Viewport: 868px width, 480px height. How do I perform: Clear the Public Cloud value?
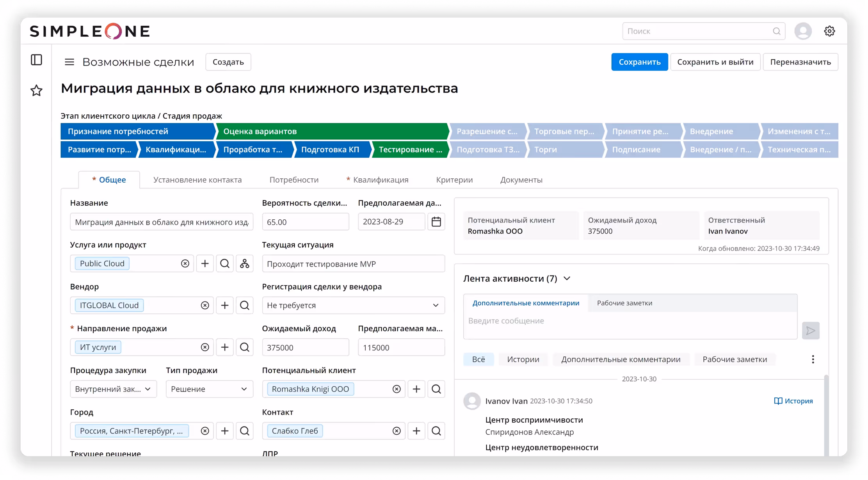pyautogui.click(x=185, y=263)
